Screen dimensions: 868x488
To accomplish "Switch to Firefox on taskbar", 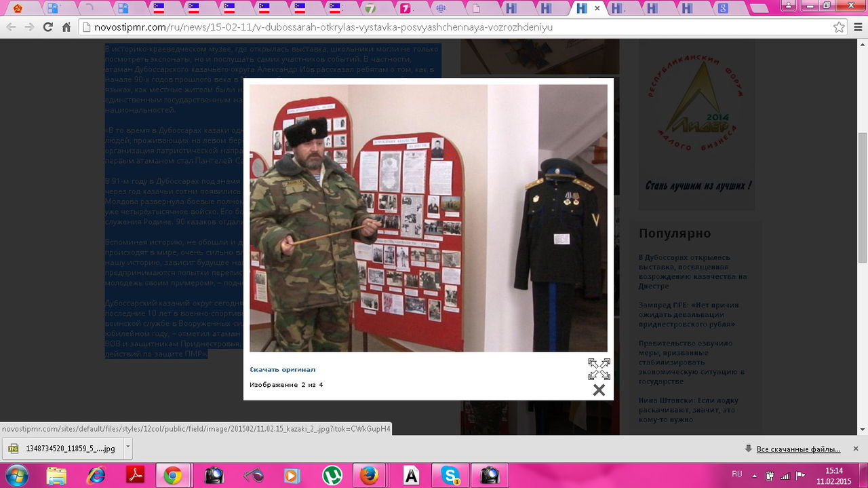I will (x=370, y=475).
